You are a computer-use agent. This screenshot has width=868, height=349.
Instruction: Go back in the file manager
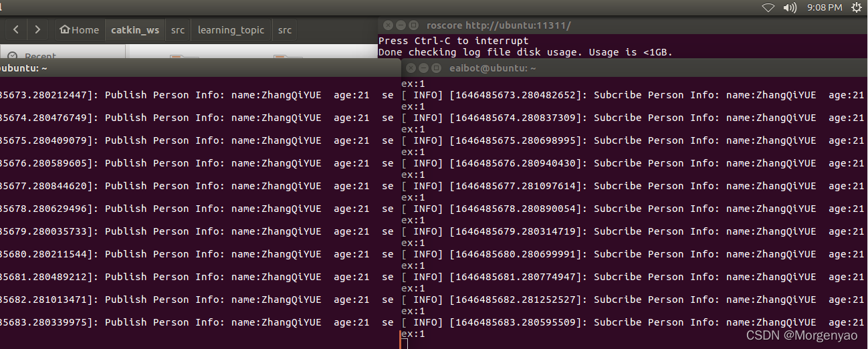(x=16, y=29)
